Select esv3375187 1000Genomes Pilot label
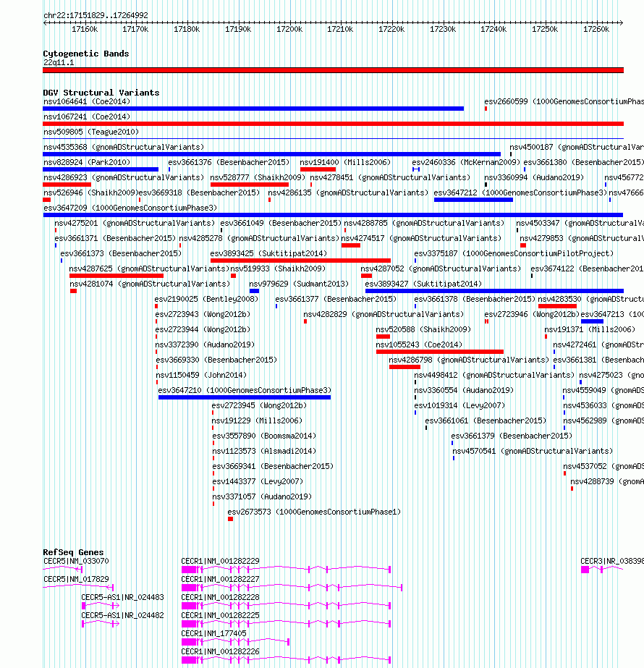The image size is (644, 668). pyautogui.click(x=514, y=253)
